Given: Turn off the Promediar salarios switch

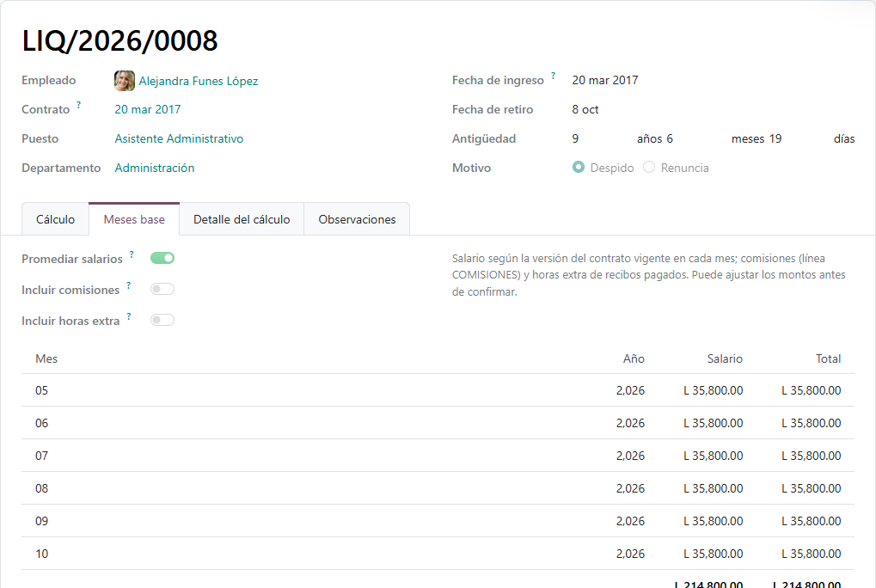Looking at the screenshot, I should click(x=162, y=258).
